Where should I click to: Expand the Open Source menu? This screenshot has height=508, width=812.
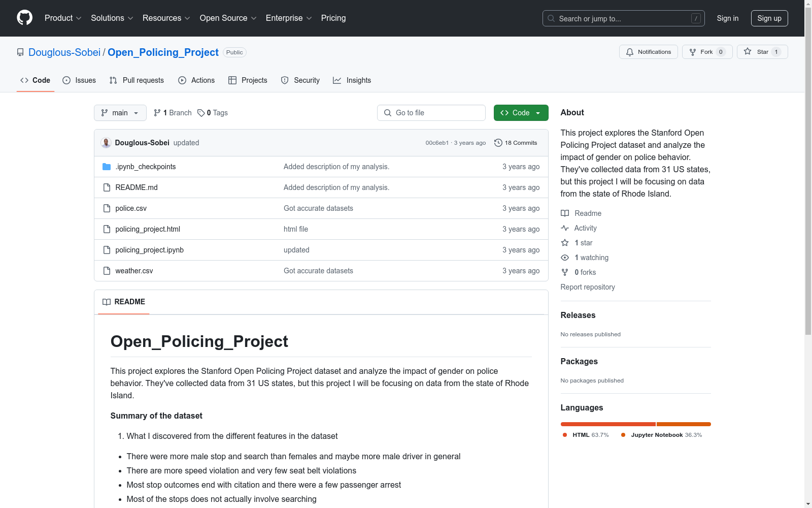click(x=228, y=18)
